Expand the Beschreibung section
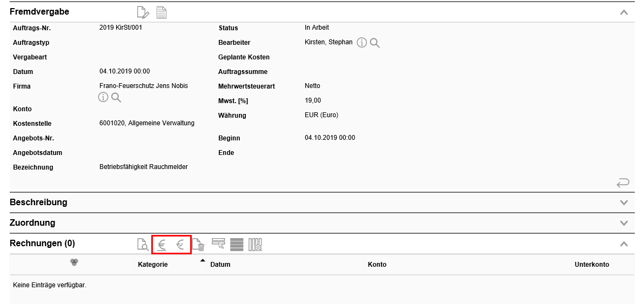The height and width of the screenshot is (304, 644). click(x=624, y=202)
